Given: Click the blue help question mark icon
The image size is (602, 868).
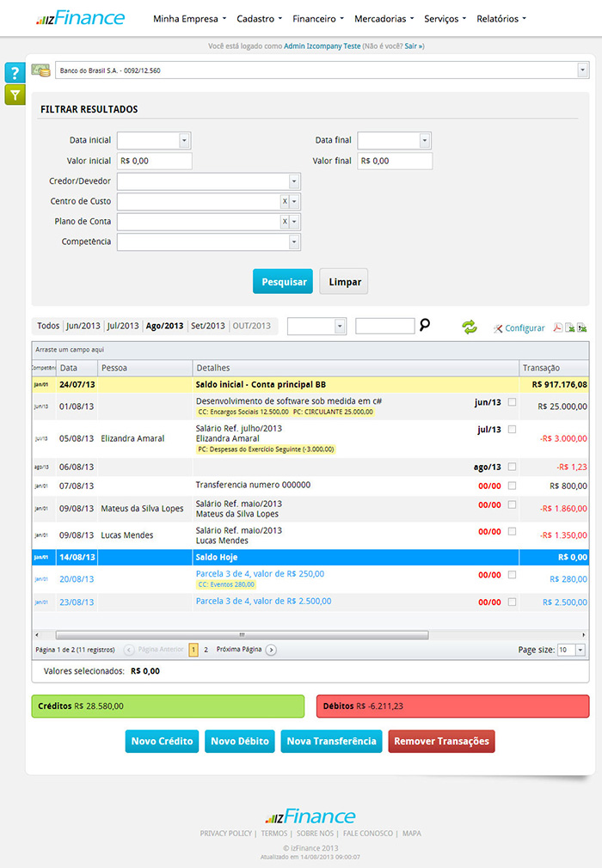Looking at the screenshot, I should [x=15, y=73].
